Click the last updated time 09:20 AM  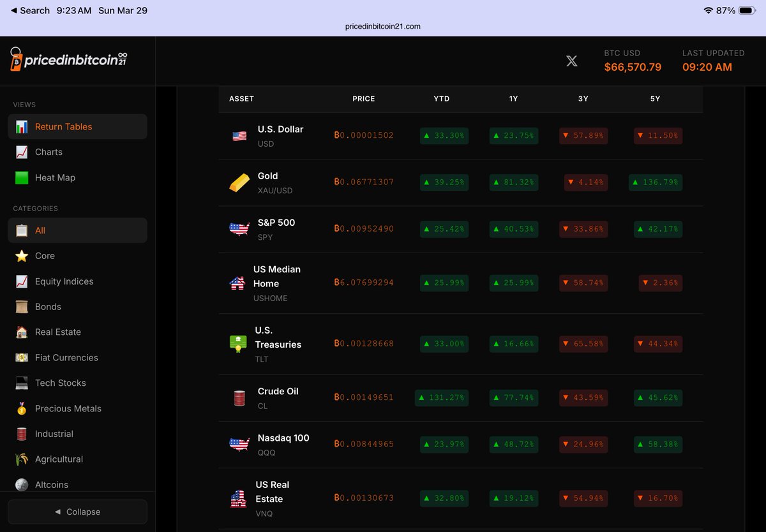(x=707, y=67)
